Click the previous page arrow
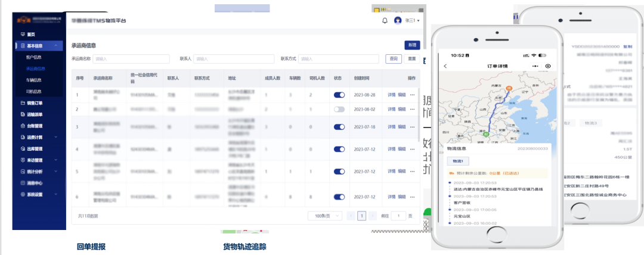The image size is (644, 255). [x=351, y=216]
